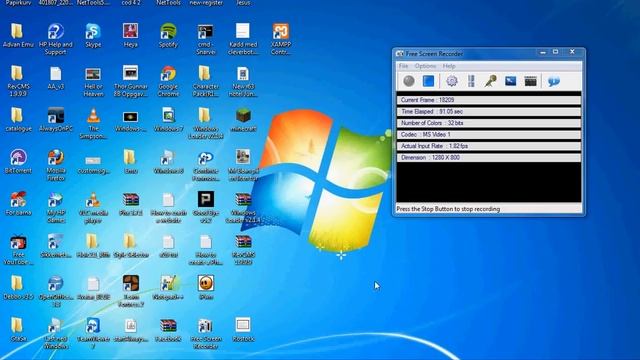This screenshot has height=360, width=640.
Task: Open the Options menu in Free Screen Recorder
Action: point(425,66)
